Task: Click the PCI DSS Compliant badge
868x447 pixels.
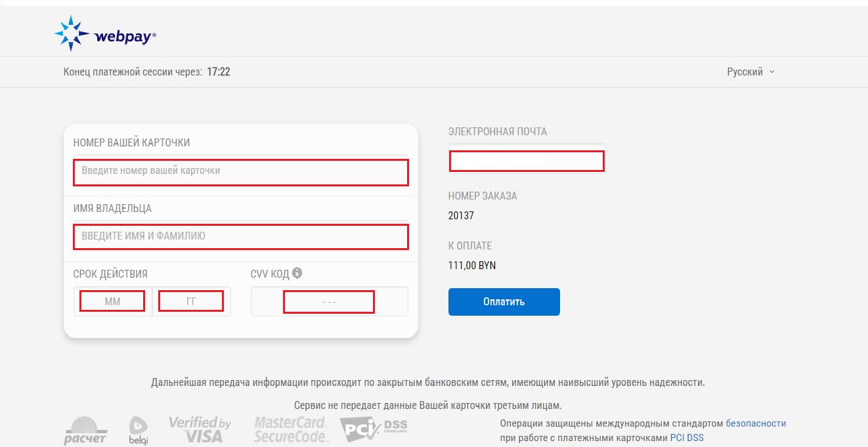Action: (x=374, y=429)
